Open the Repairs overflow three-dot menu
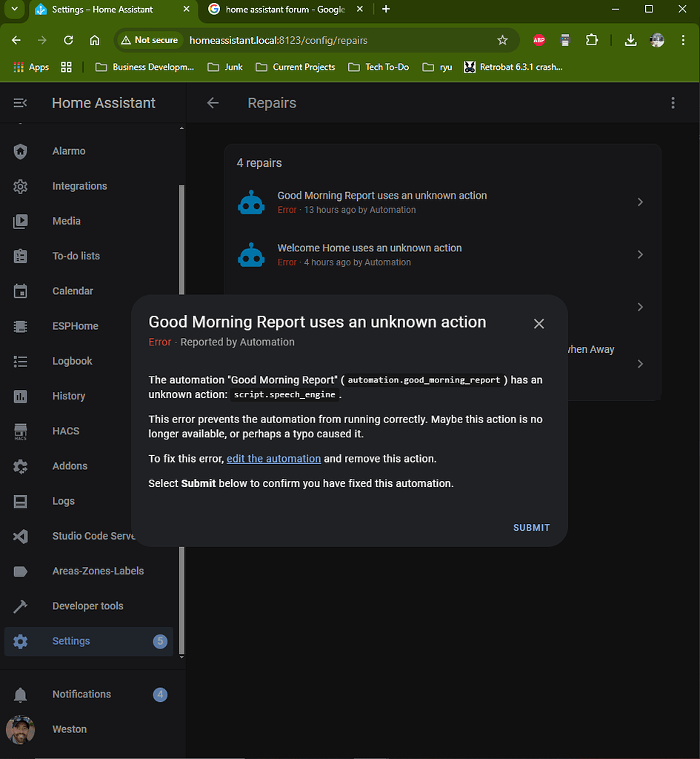Viewport: 700px width, 759px height. 673,103
